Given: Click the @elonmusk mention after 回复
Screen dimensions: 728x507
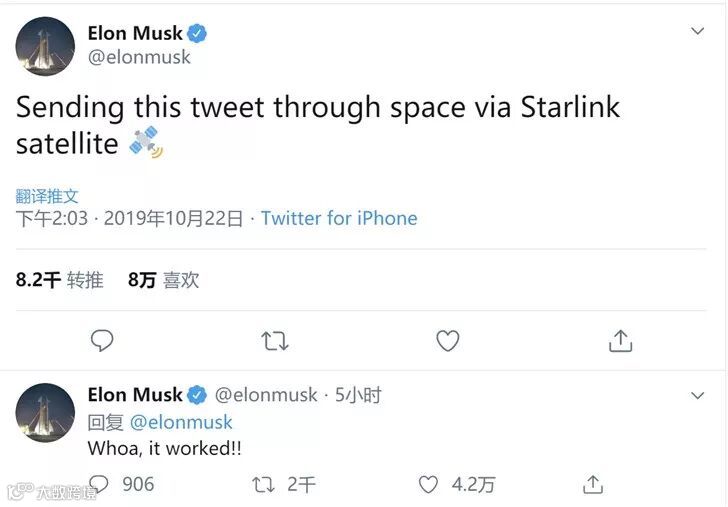Looking at the screenshot, I should click(x=181, y=422).
